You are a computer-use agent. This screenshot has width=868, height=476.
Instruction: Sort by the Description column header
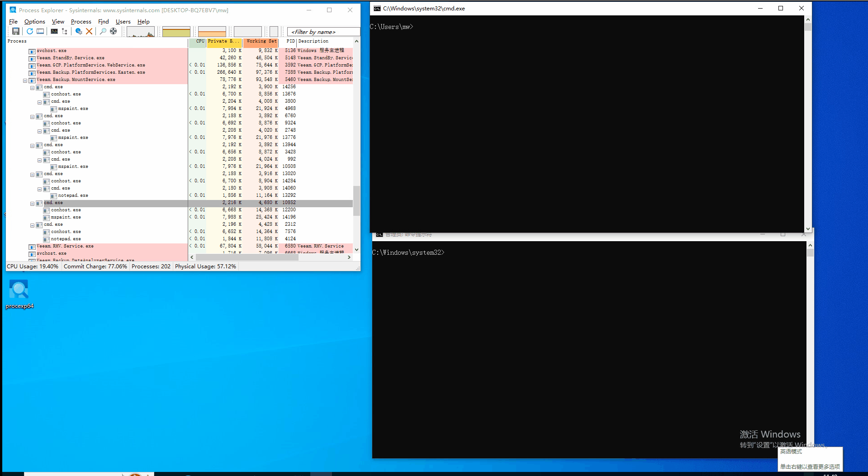click(325, 41)
